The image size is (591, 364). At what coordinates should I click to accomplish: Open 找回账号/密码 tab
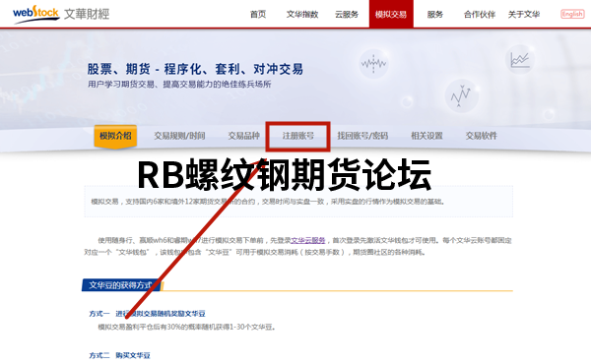click(362, 136)
